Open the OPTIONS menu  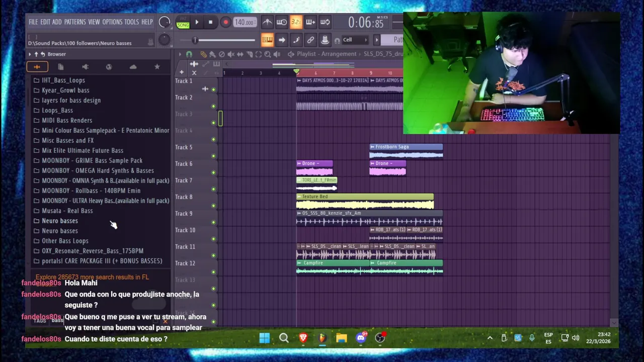pyautogui.click(x=112, y=22)
